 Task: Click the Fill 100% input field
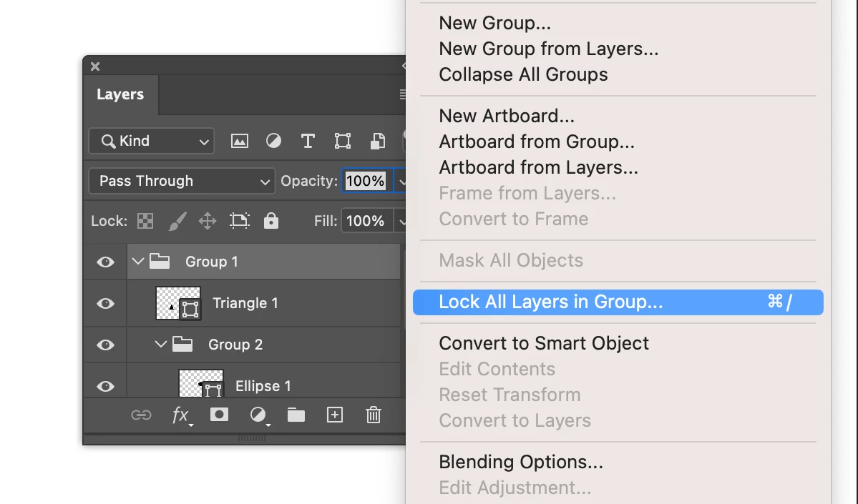366,221
